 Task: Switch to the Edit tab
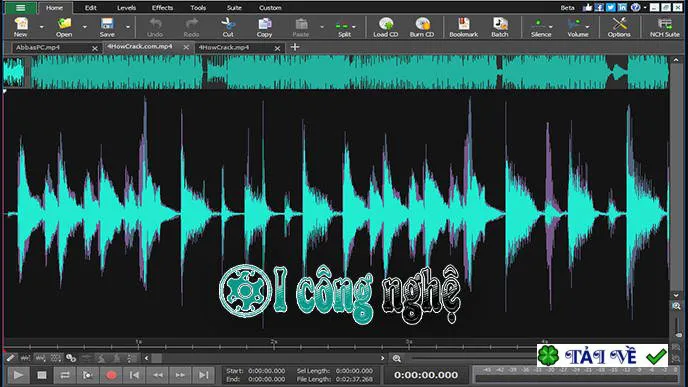point(91,8)
